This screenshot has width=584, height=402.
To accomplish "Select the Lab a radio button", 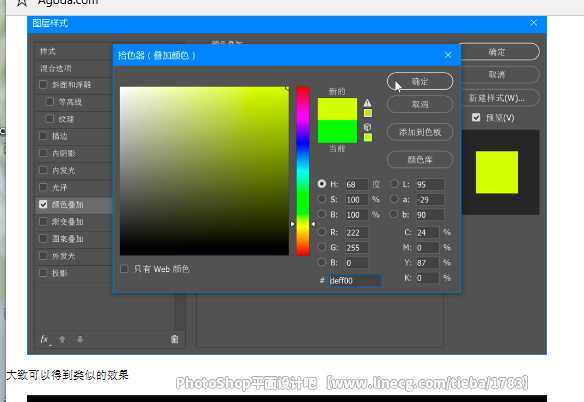I will (394, 199).
